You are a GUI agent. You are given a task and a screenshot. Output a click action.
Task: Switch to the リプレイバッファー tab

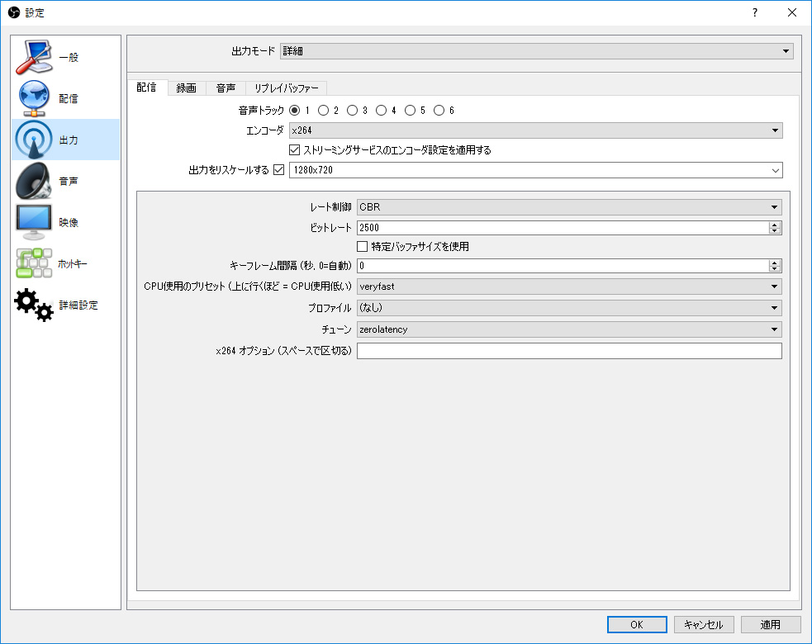[287, 88]
